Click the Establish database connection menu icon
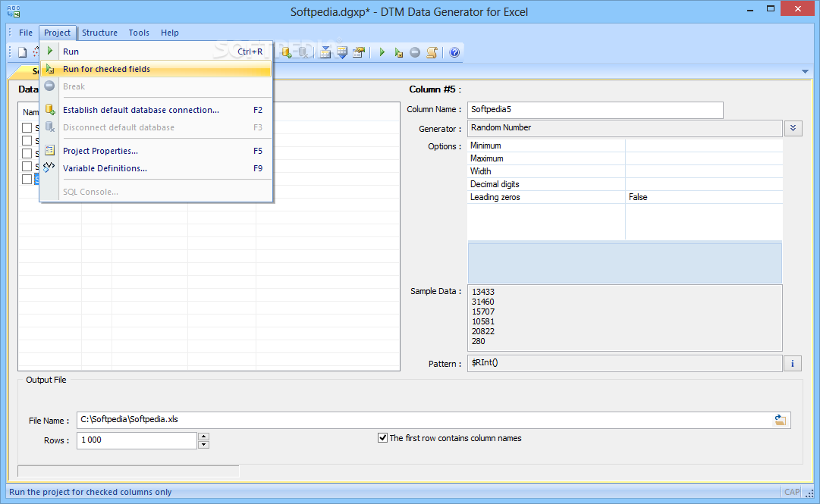Viewport: 820px width, 504px height. point(50,109)
